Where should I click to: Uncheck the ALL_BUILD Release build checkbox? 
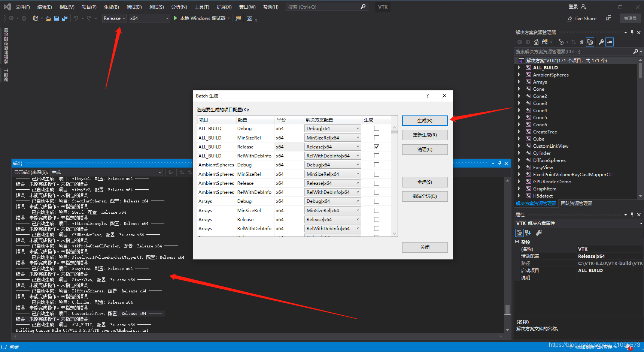pyautogui.click(x=377, y=147)
